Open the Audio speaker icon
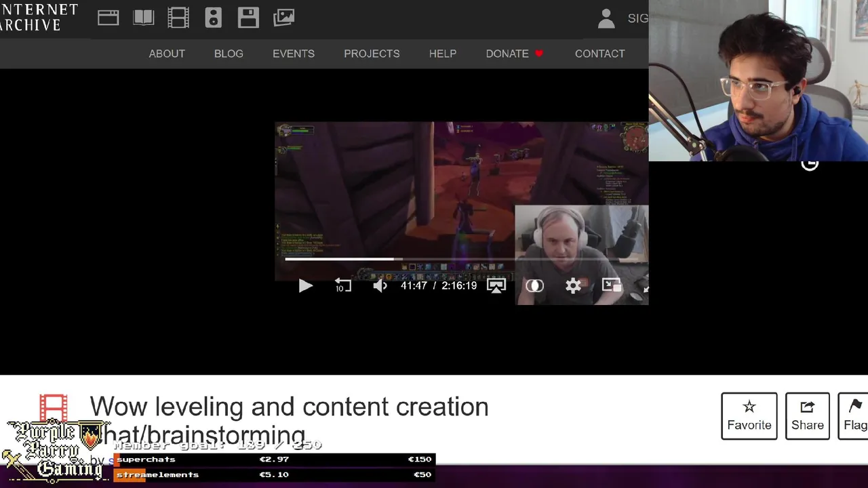 point(214,18)
